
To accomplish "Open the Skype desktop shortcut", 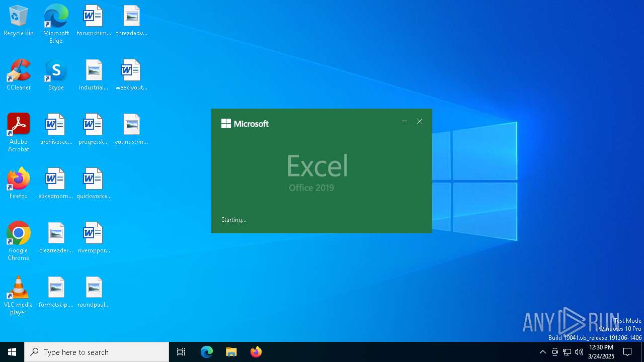I will pyautogui.click(x=56, y=75).
